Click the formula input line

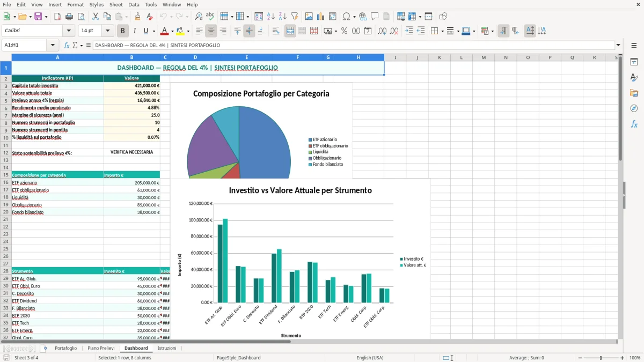tap(354, 45)
